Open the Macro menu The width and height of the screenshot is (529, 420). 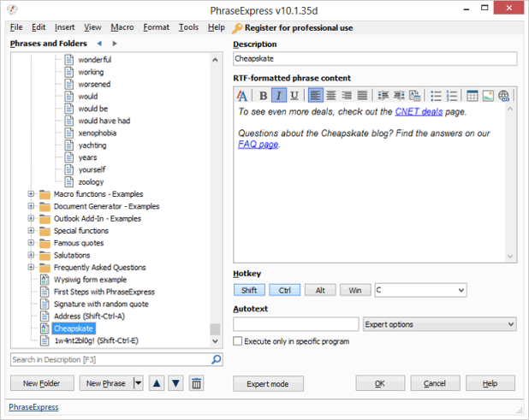tap(122, 27)
